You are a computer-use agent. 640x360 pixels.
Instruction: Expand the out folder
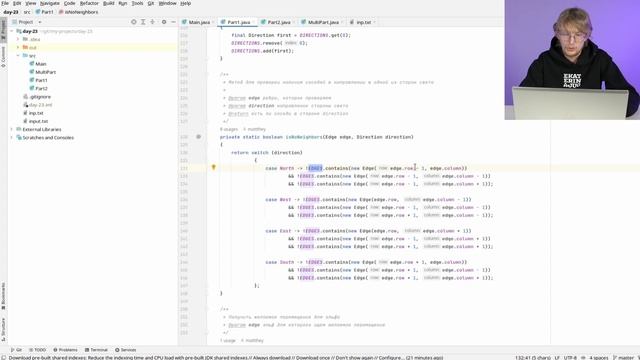point(18,48)
